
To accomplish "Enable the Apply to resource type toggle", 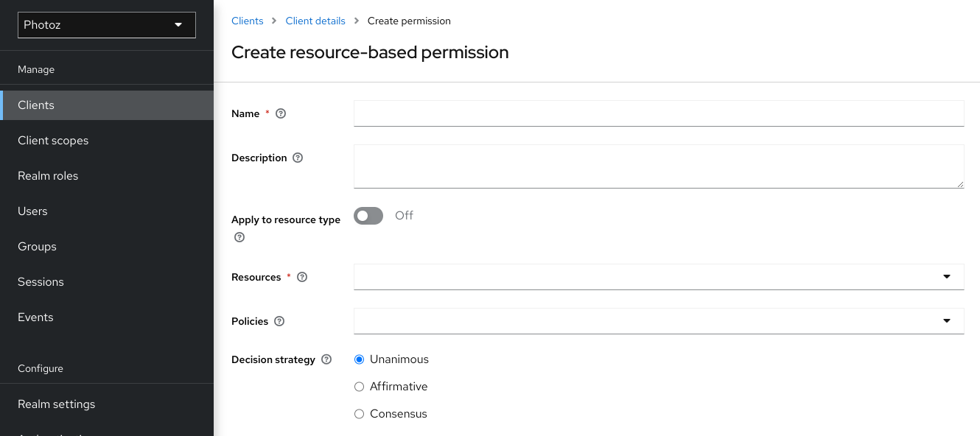I will (368, 215).
